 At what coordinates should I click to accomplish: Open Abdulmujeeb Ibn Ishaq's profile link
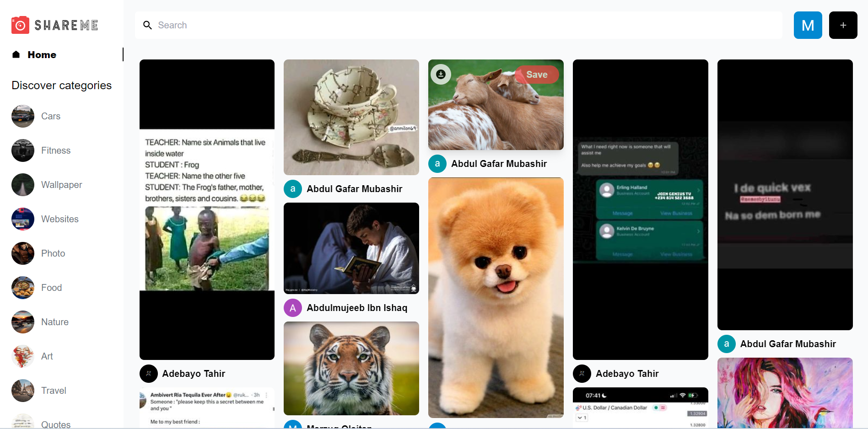click(x=356, y=308)
